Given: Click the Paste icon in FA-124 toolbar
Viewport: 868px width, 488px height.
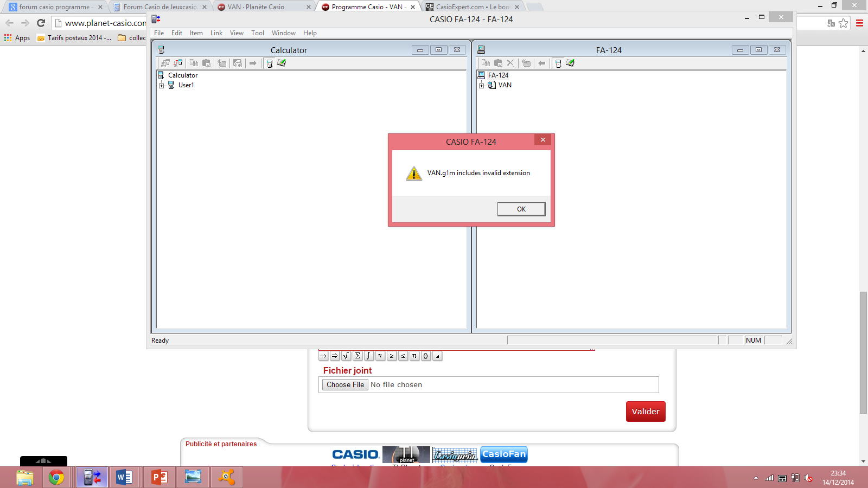Looking at the screenshot, I should (x=498, y=63).
